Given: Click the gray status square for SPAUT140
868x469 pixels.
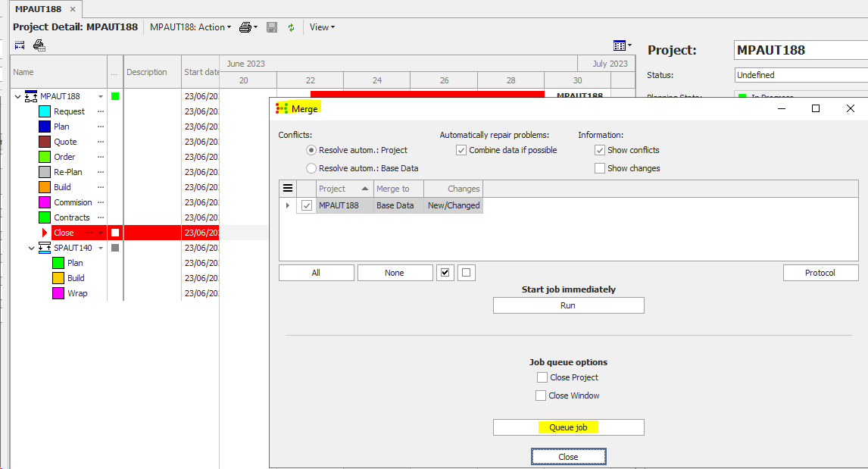Looking at the screenshot, I should click(115, 248).
